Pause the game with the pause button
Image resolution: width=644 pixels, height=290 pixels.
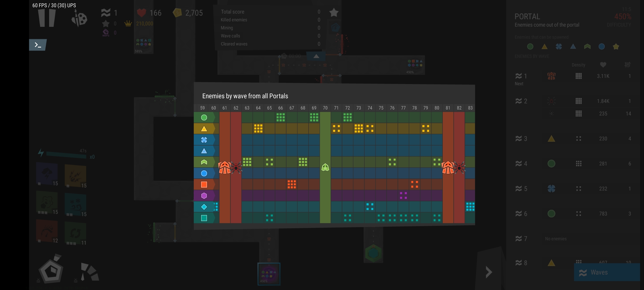point(47,18)
